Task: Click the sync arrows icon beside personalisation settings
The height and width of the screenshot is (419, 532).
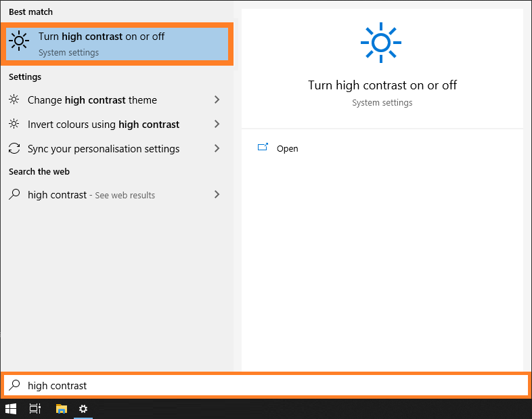Action: pyautogui.click(x=14, y=148)
